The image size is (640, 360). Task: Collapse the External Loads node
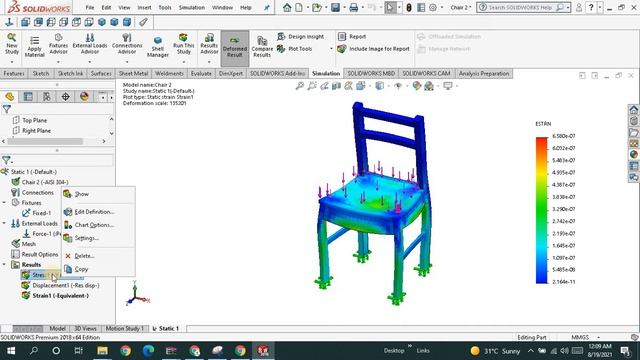pyautogui.click(x=4, y=223)
